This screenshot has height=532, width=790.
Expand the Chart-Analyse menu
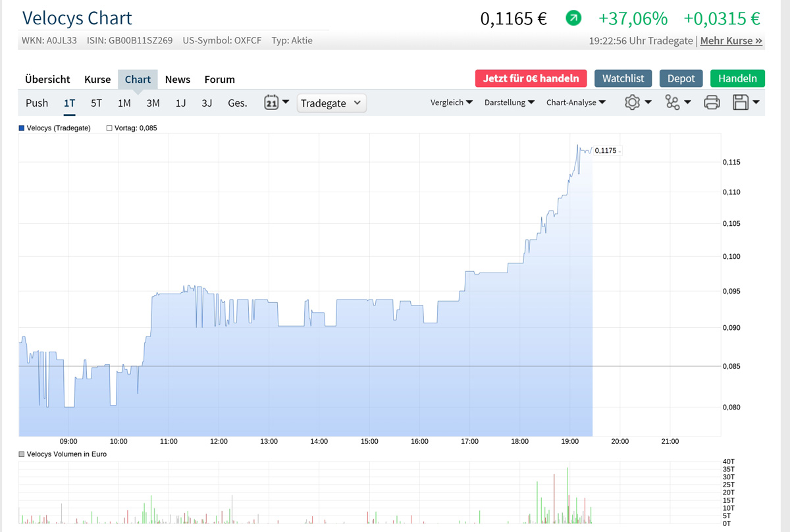(576, 102)
